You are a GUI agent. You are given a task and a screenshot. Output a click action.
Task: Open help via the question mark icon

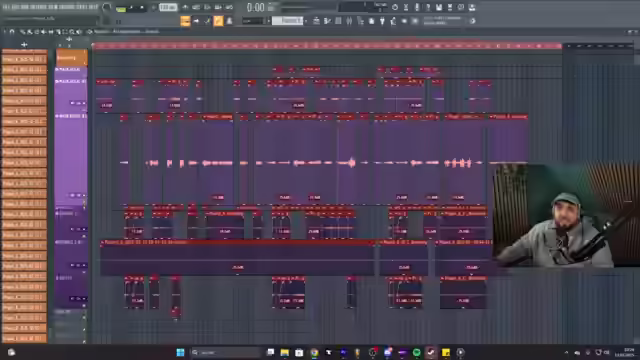click(428, 7)
